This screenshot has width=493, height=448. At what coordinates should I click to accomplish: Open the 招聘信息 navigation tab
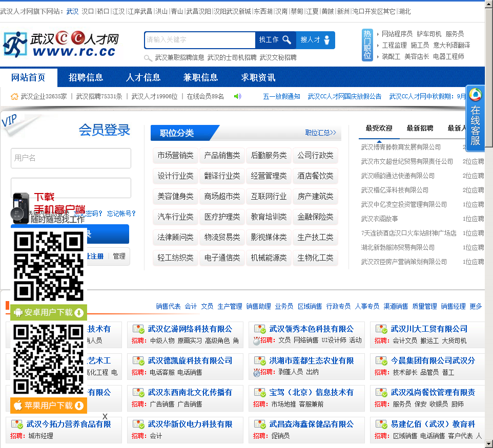click(86, 77)
